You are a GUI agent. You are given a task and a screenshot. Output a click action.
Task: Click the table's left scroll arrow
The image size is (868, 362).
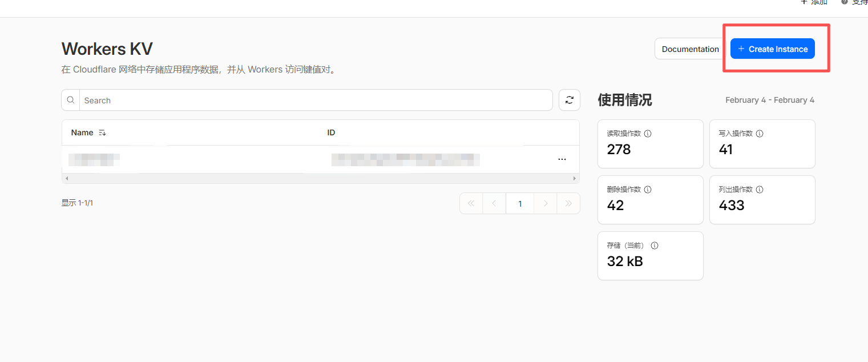67,179
